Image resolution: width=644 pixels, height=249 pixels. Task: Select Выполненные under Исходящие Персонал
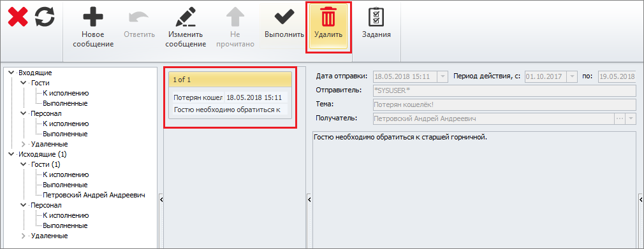pyautogui.click(x=65, y=225)
